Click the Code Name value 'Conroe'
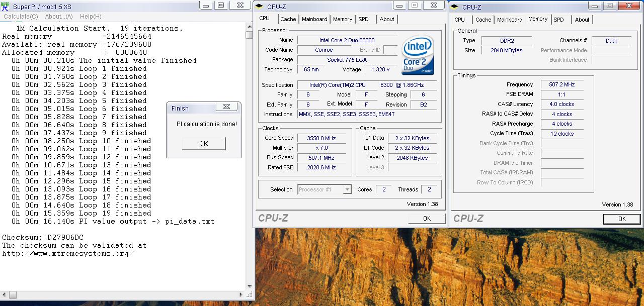 coord(324,50)
